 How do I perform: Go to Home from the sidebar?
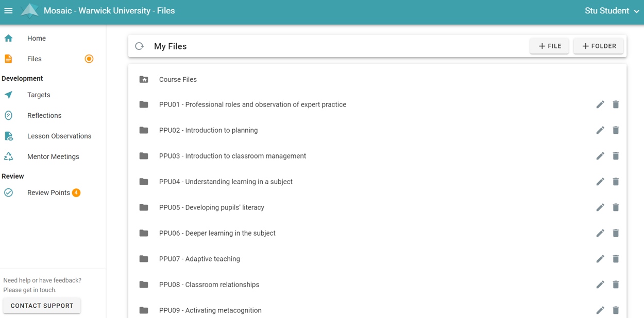36,38
